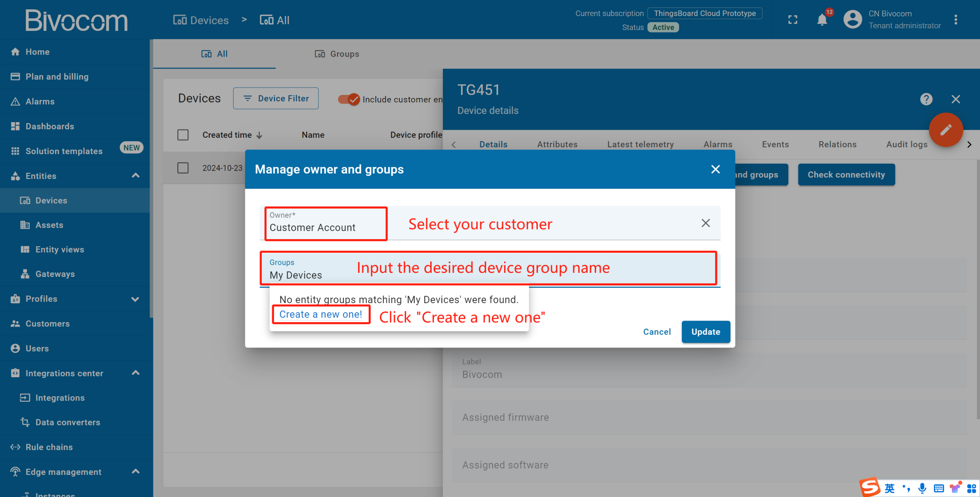Image resolution: width=980 pixels, height=497 pixels.
Task: Toggle Include customer entities switch
Action: 349,99
